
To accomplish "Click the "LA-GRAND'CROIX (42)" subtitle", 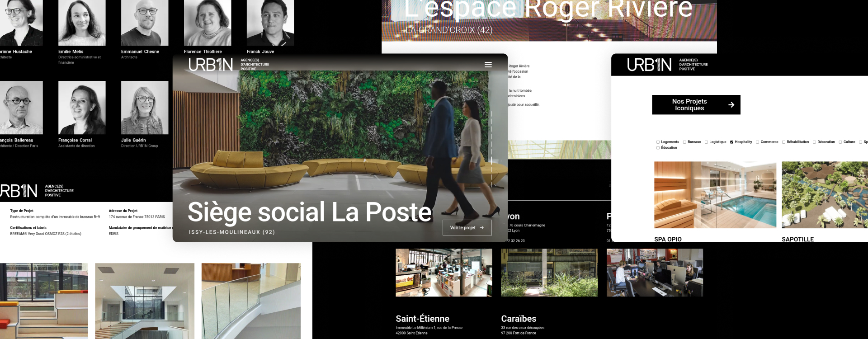I will 449,30.
